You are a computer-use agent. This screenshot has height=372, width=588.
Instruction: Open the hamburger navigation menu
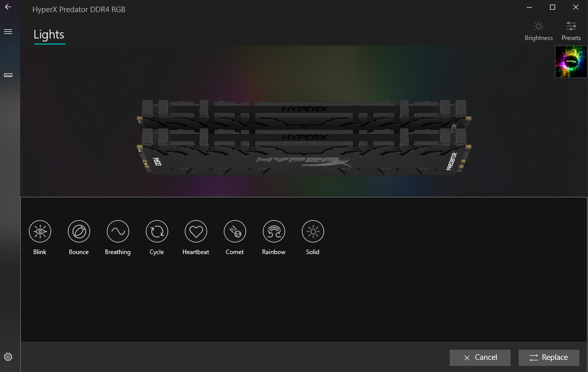click(8, 32)
